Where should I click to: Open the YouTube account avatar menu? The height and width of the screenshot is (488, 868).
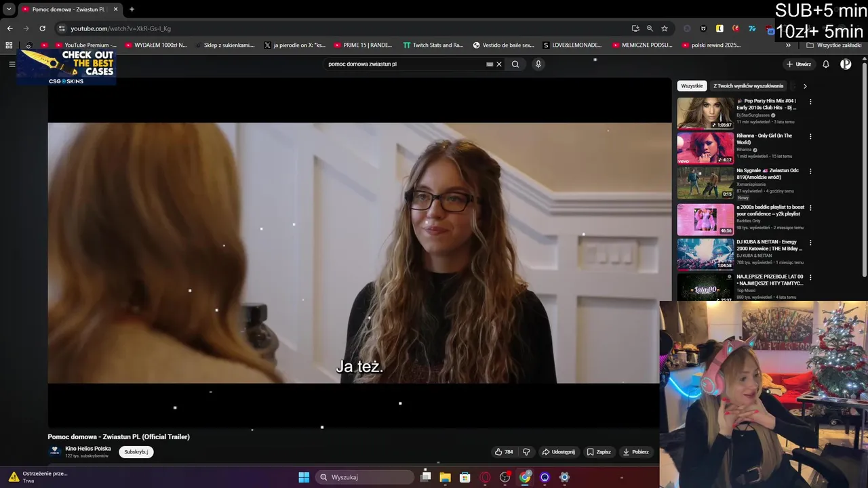pos(846,64)
